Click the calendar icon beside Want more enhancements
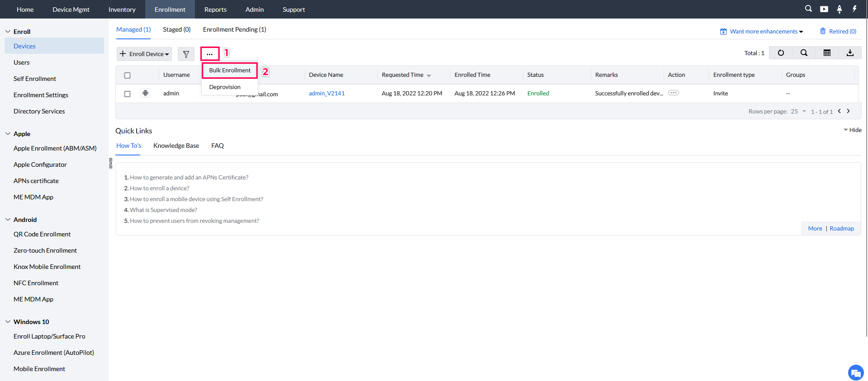 tap(723, 32)
